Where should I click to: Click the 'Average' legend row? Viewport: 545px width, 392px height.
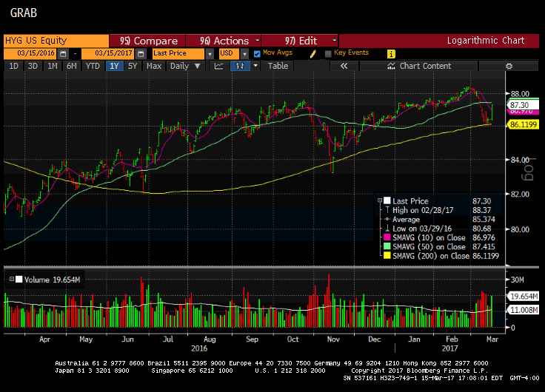(438, 220)
